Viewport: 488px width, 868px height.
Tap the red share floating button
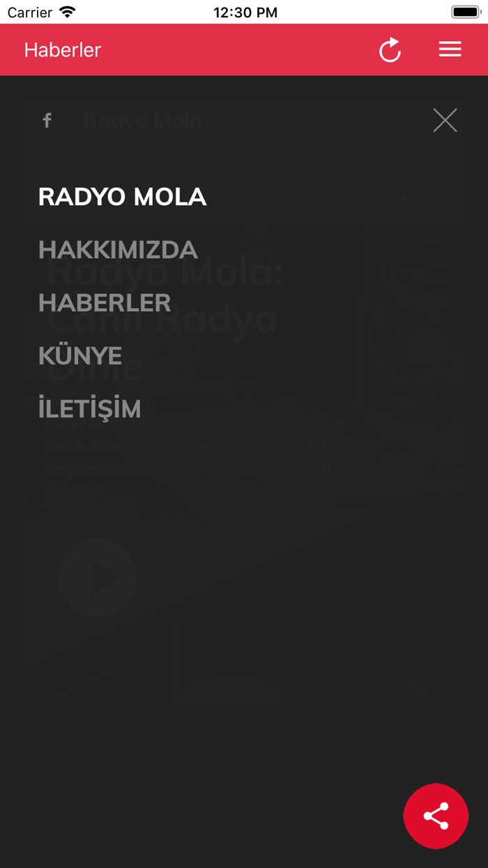click(x=436, y=816)
